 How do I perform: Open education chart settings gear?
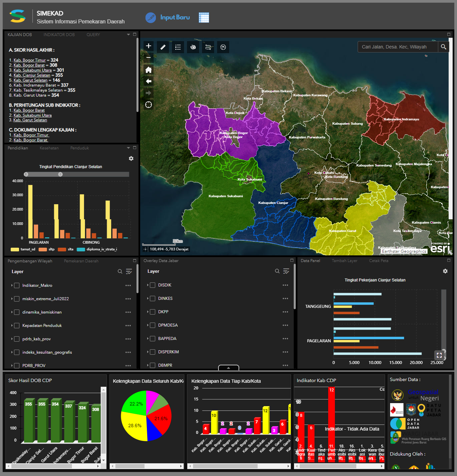click(131, 158)
